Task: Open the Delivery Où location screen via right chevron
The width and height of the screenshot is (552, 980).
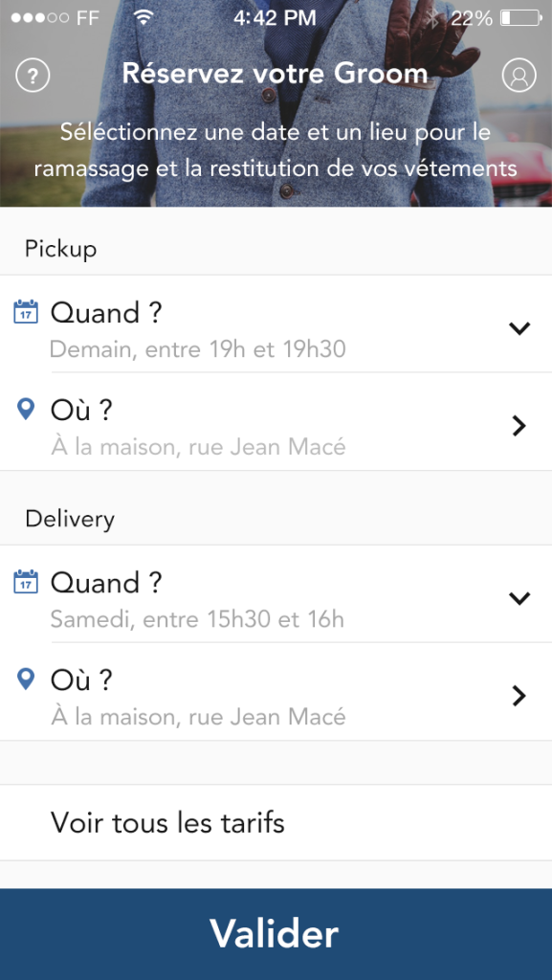Action: (519, 695)
